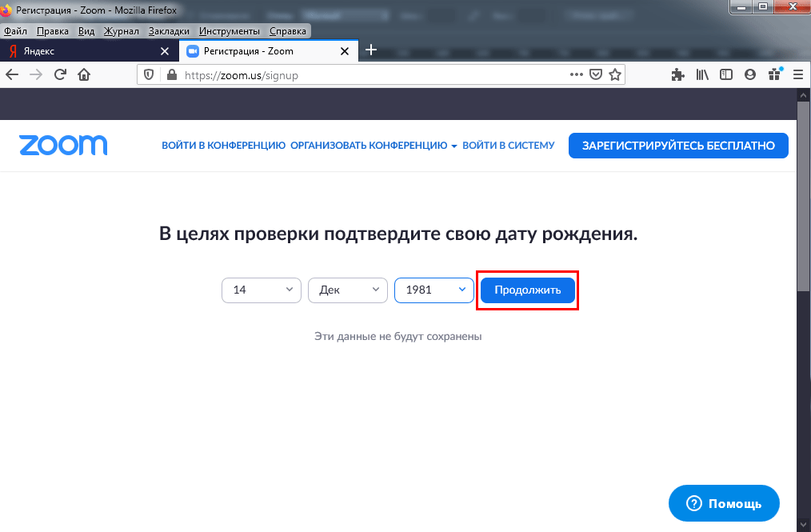Save the page to Pocket
811x532 pixels.
click(x=596, y=74)
